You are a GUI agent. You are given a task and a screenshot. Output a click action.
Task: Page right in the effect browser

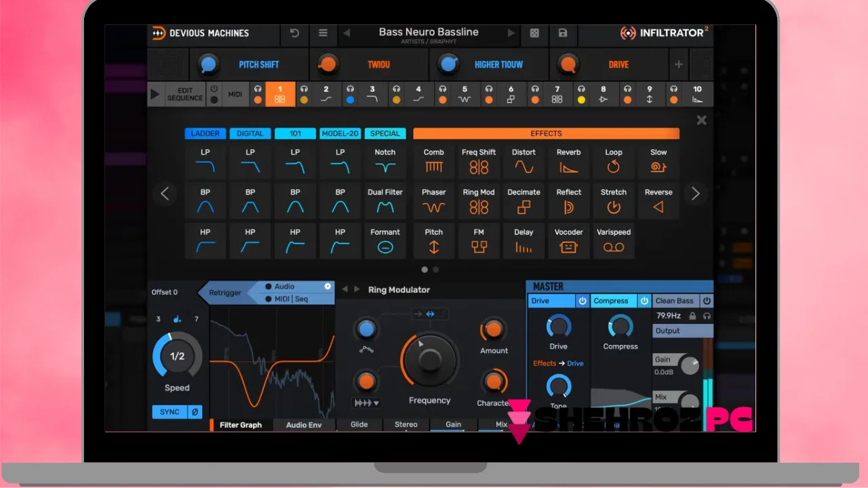[x=695, y=194]
